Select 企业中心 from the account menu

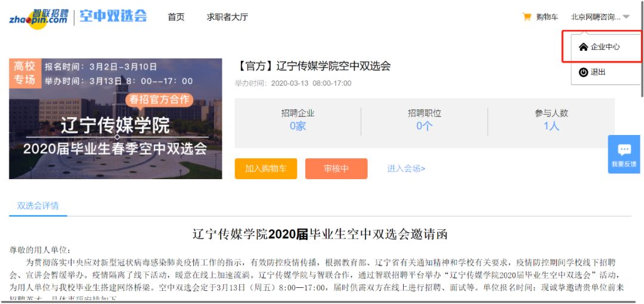coord(605,47)
